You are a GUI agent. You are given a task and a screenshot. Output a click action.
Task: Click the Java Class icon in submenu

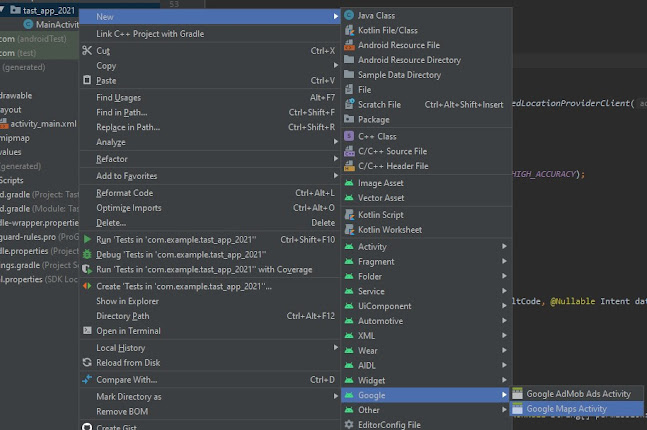click(x=349, y=16)
